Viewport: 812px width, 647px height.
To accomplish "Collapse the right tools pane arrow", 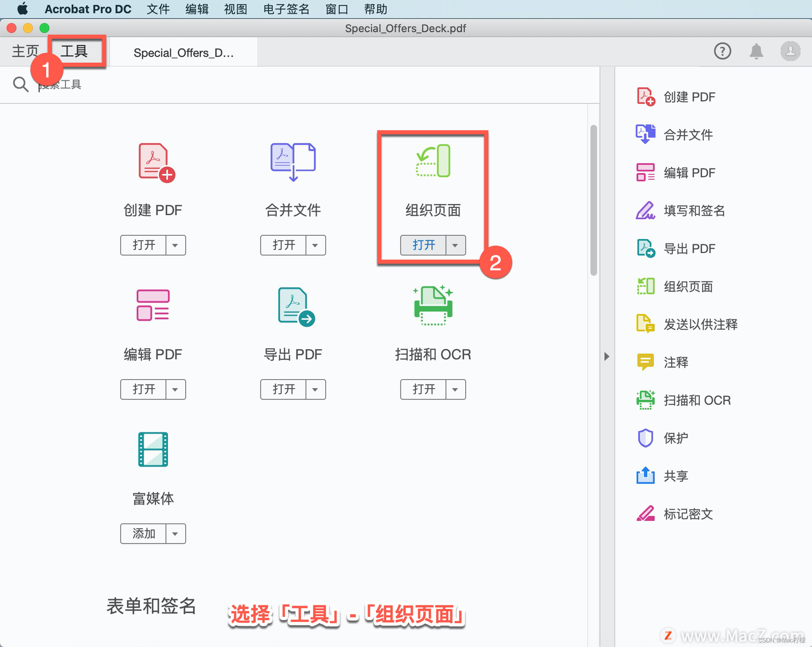I will (x=607, y=356).
